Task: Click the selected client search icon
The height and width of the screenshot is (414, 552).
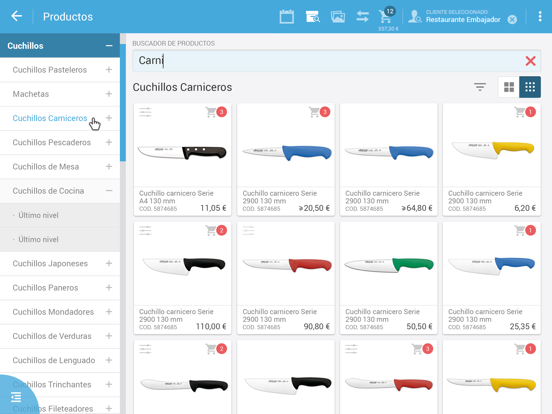Action: [415, 17]
